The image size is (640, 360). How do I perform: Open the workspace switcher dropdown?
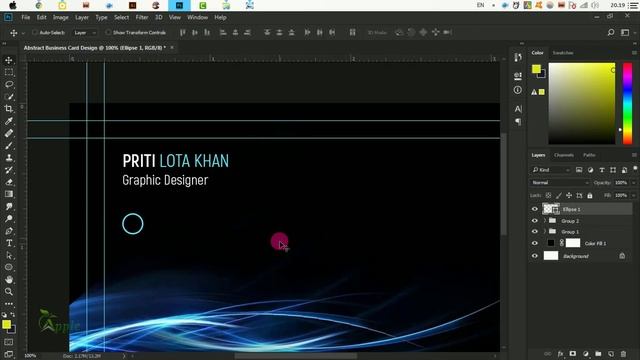(626, 32)
